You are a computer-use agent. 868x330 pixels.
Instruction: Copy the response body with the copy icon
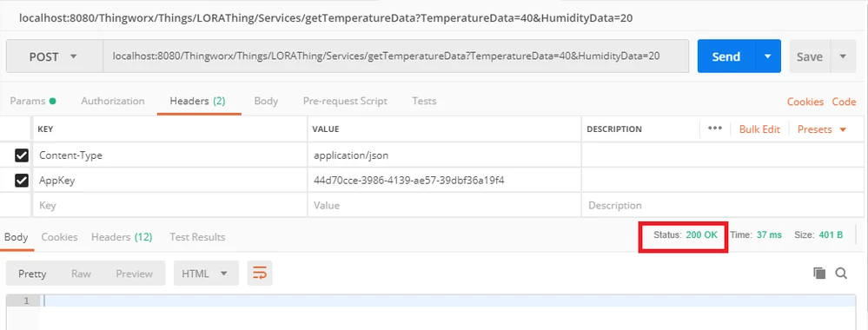pyautogui.click(x=819, y=273)
